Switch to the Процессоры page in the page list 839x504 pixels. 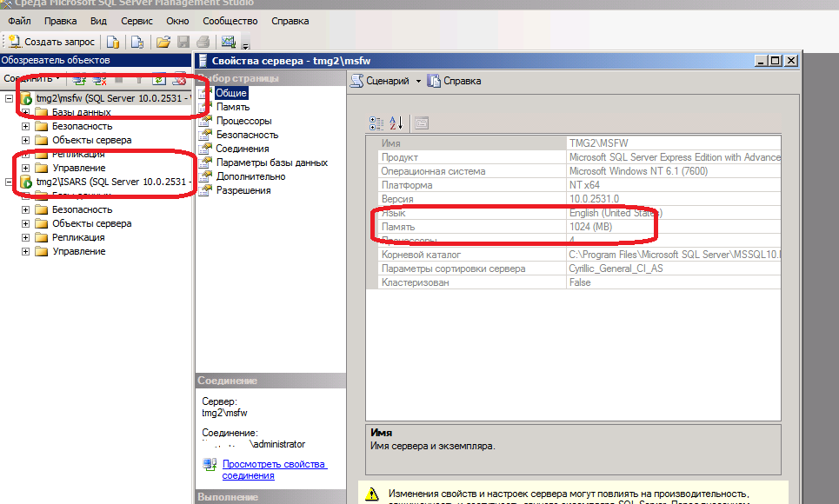point(244,121)
